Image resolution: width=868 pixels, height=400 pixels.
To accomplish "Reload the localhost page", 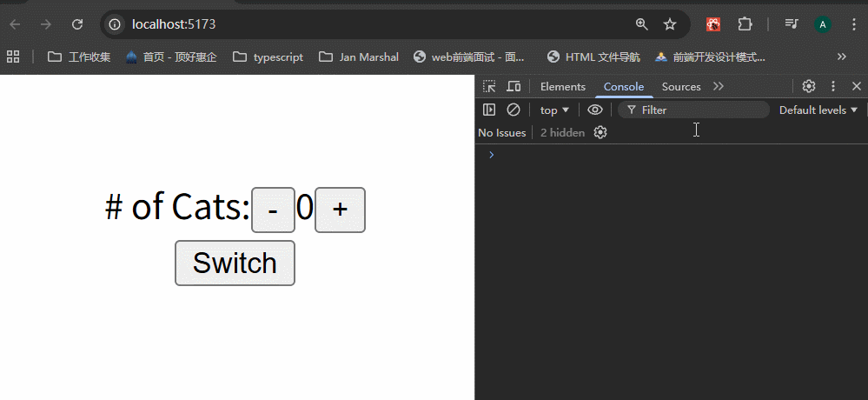I will 77,24.
